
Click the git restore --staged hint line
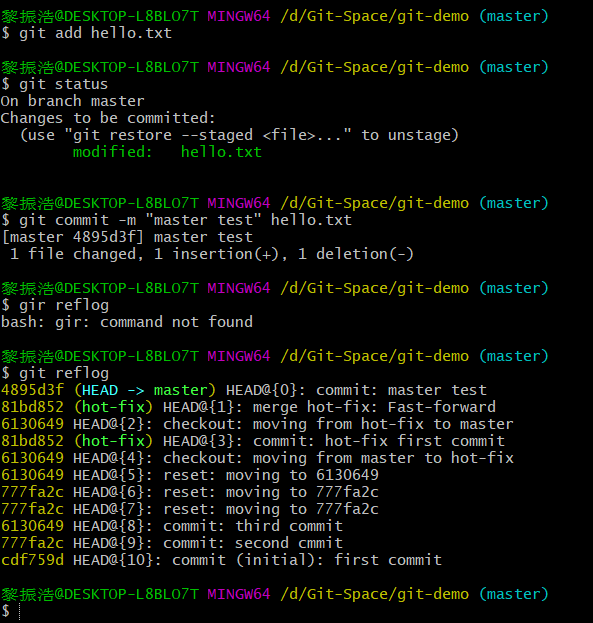[239, 135]
